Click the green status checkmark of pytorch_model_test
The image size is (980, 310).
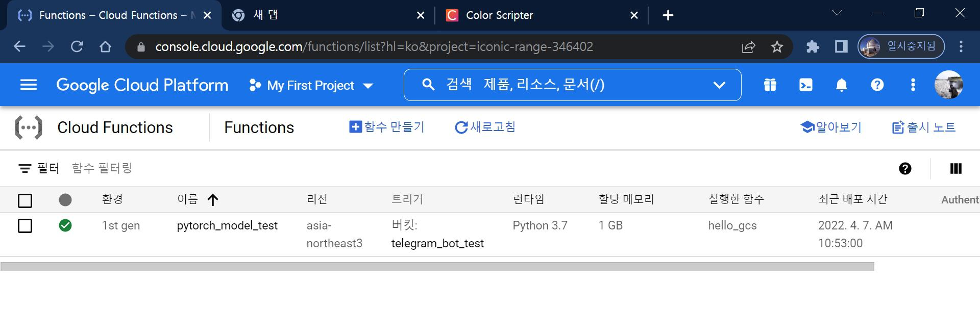(65, 225)
